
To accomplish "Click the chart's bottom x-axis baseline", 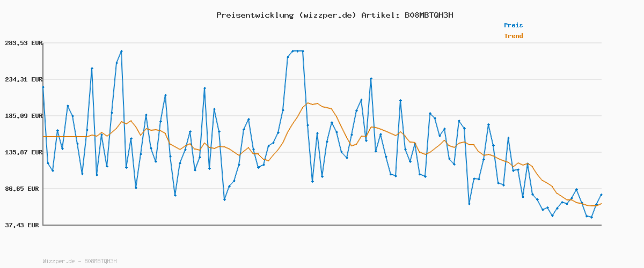I will [x=322, y=225].
